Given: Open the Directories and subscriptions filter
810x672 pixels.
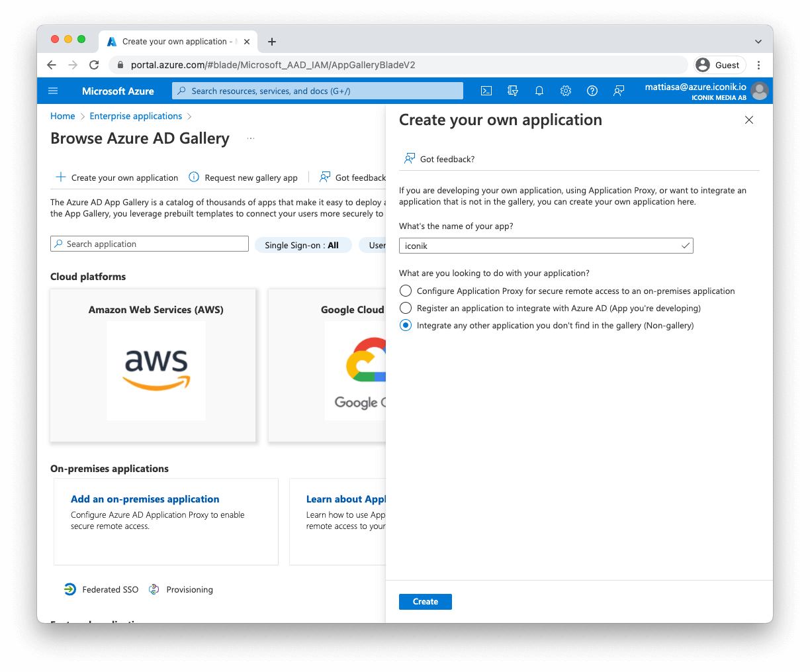Looking at the screenshot, I should click(513, 91).
